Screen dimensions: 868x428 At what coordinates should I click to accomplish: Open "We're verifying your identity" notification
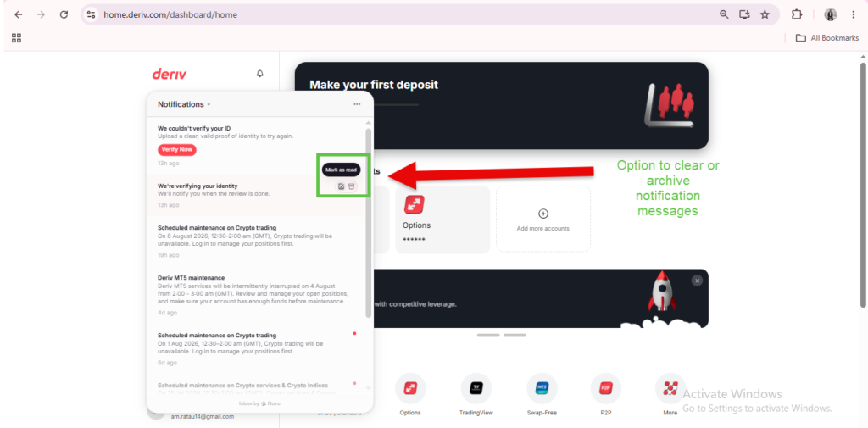click(256, 196)
